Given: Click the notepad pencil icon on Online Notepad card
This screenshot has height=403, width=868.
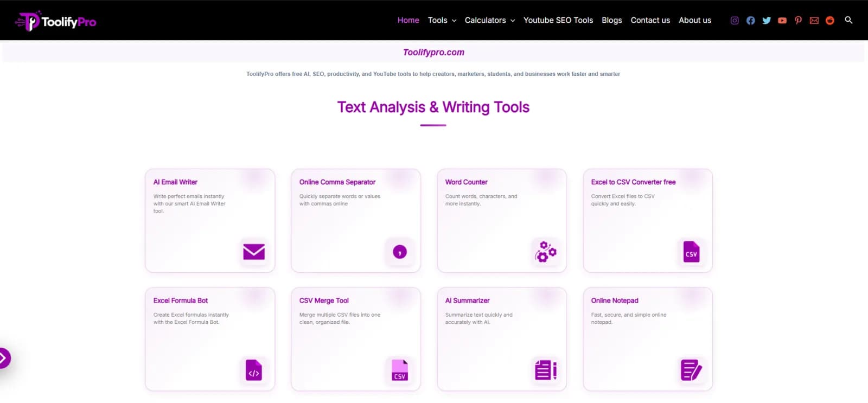Looking at the screenshot, I should click(x=691, y=370).
